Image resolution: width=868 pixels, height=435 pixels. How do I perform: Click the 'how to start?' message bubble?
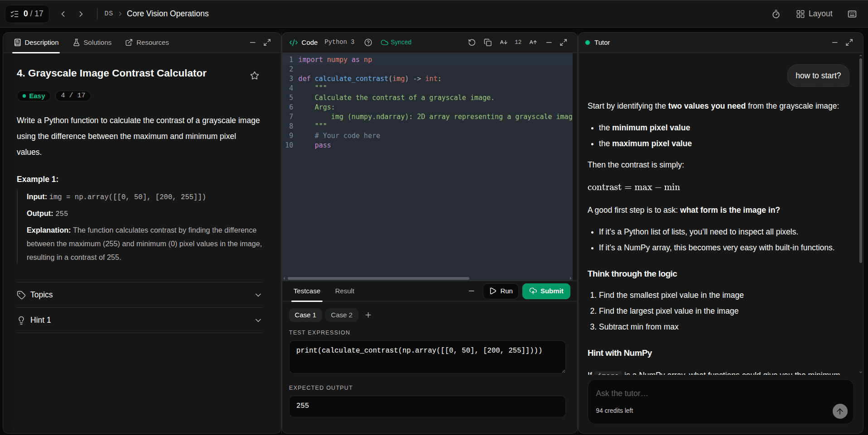pos(818,76)
